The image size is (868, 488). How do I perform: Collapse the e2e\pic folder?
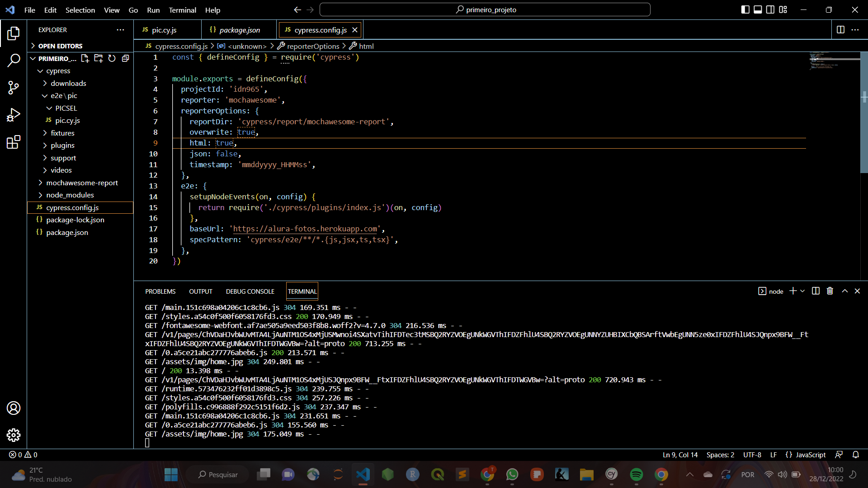64,96
